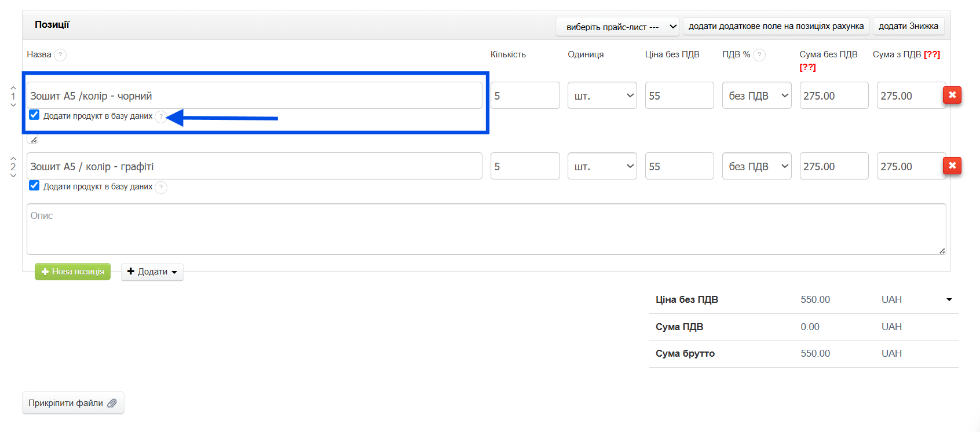Screen dimensions: 980x432
Task: Focus name field 'Зошит А5 / колір - графіті'
Action: pos(254,166)
